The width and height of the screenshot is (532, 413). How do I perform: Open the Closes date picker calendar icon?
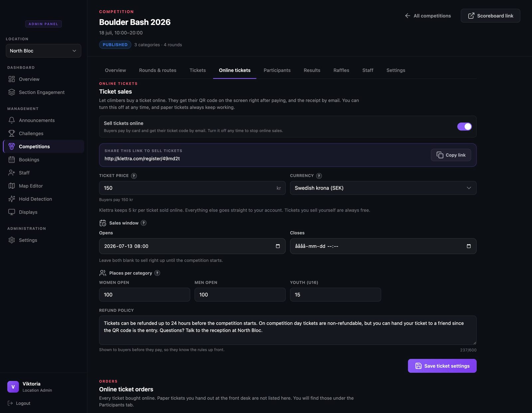pyautogui.click(x=468, y=246)
